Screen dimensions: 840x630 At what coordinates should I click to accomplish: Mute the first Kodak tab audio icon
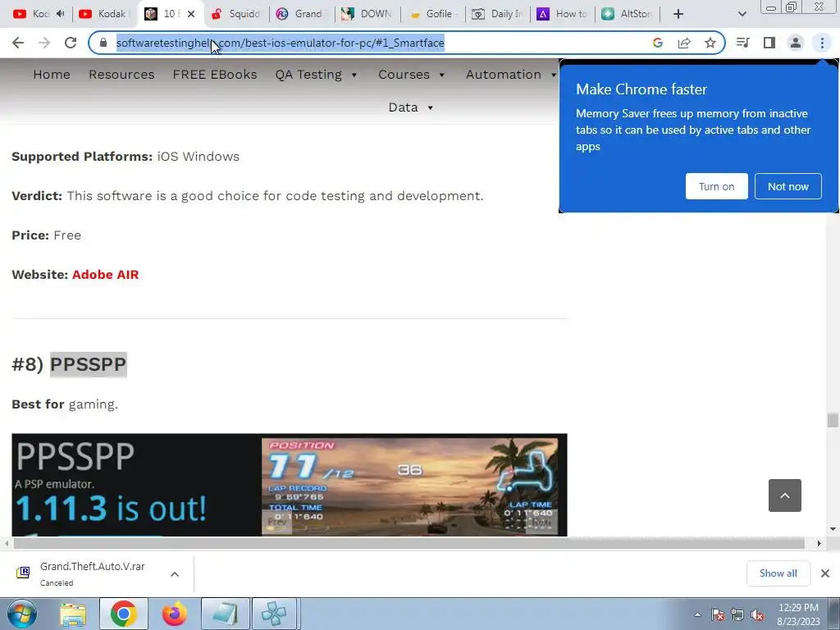tap(61, 14)
